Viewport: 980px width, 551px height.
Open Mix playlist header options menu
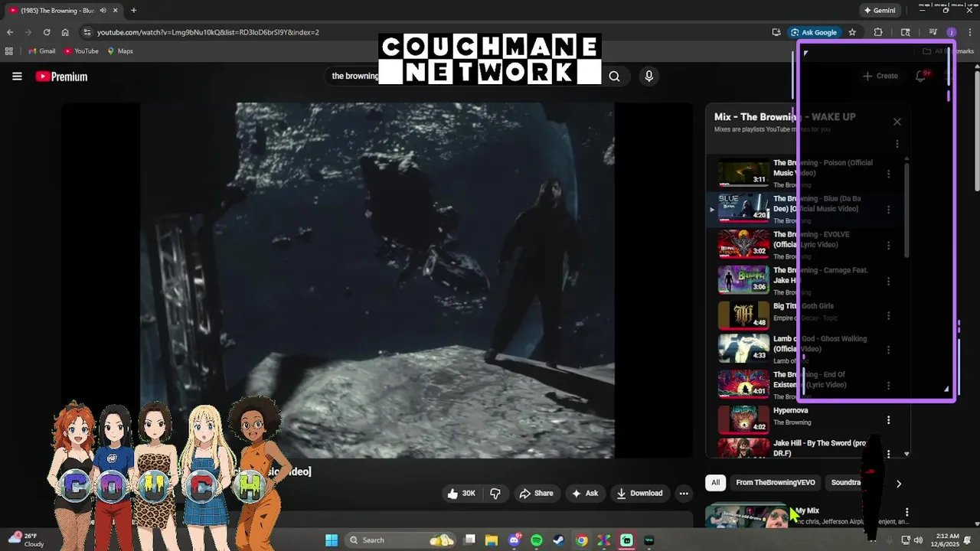pos(897,144)
